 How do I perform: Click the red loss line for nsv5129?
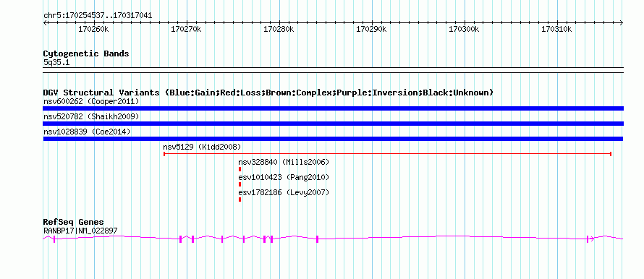tap(388, 154)
